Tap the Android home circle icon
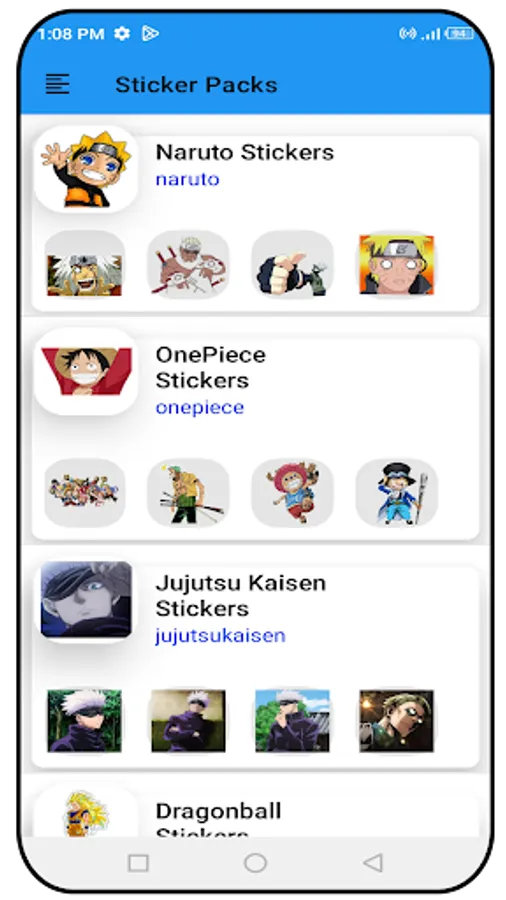The image size is (506, 900). (x=255, y=862)
